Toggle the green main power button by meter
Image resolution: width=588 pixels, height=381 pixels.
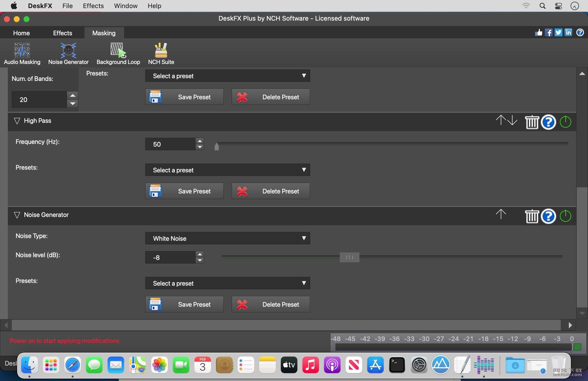click(x=577, y=347)
